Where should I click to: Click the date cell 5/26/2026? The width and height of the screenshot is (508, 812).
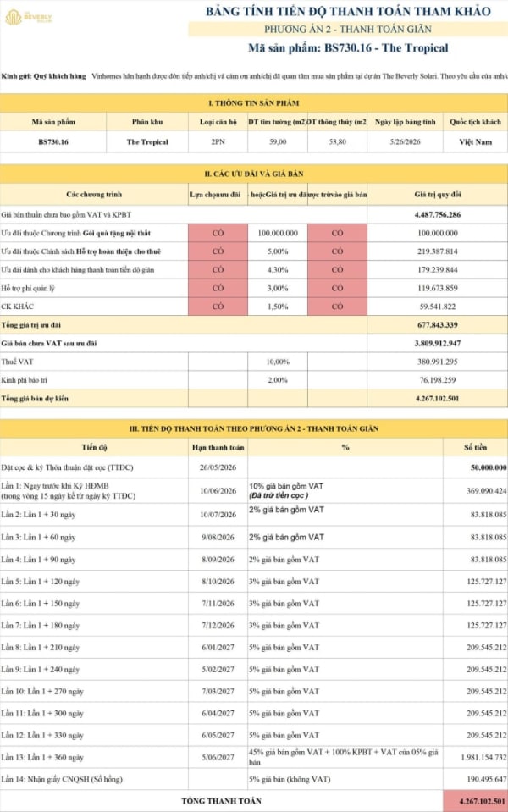point(405,141)
